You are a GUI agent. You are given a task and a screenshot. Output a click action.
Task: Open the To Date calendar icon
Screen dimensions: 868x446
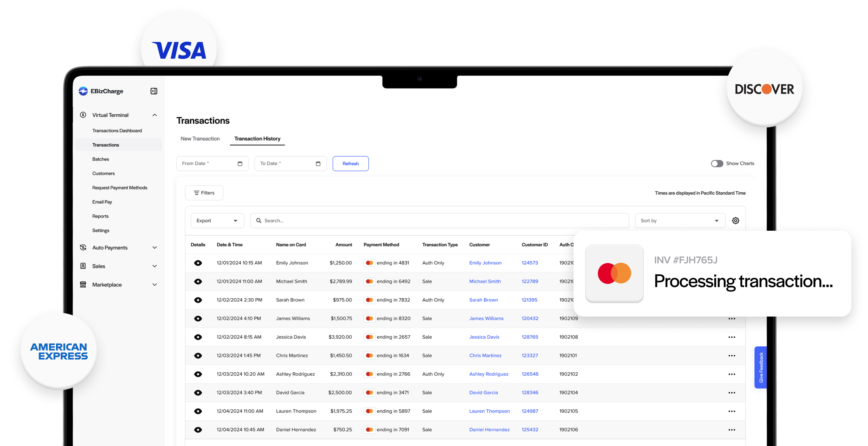pos(318,164)
